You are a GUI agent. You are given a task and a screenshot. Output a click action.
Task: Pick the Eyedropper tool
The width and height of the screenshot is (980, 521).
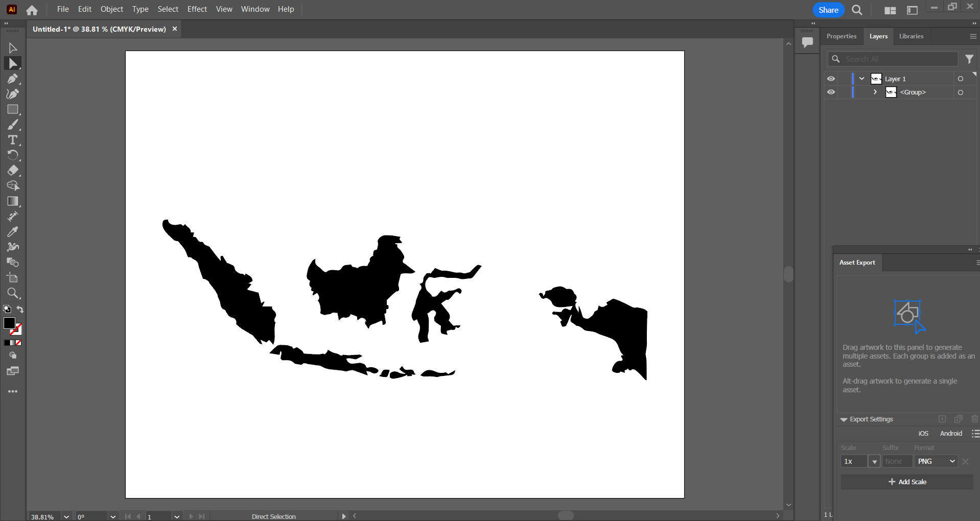point(13,232)
